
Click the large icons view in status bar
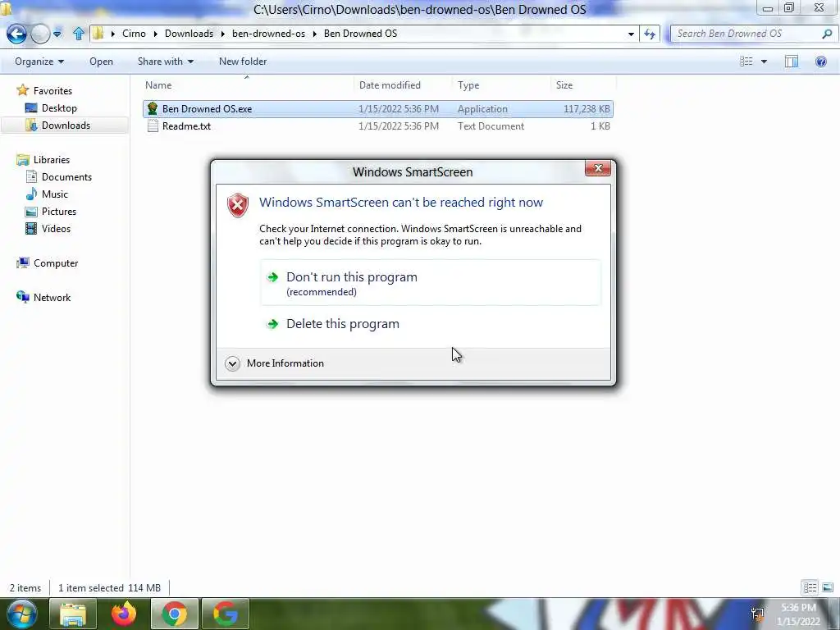(827, 587)
